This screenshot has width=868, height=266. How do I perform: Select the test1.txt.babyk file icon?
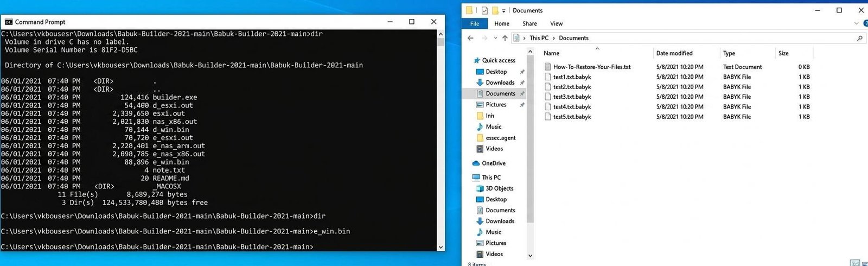tap(548, 77)
